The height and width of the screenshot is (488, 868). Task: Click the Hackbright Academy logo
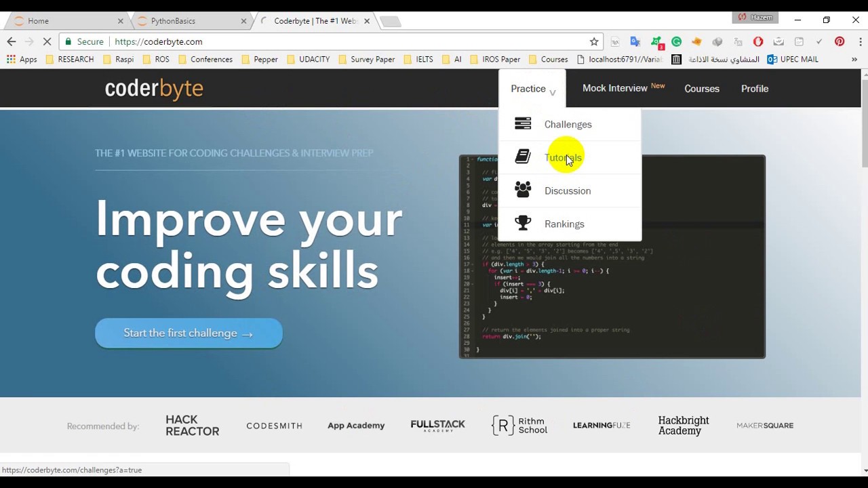coord(684,425)
